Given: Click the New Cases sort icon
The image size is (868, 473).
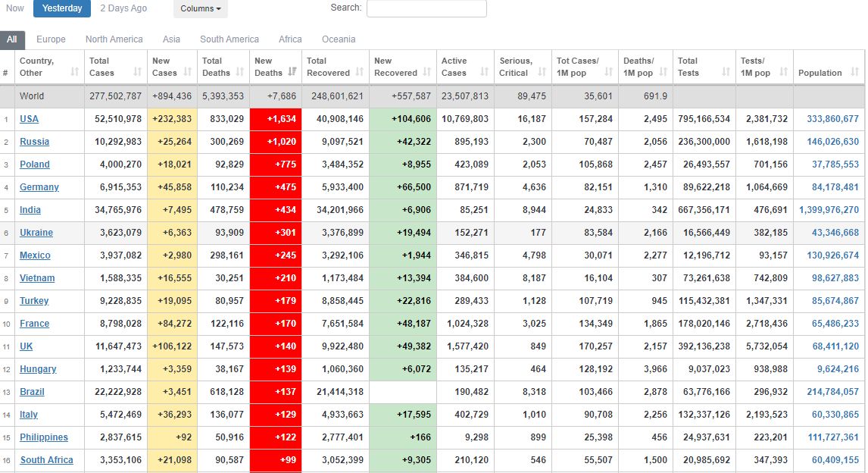Looking at the screenshot, I should tap(188, 73).
